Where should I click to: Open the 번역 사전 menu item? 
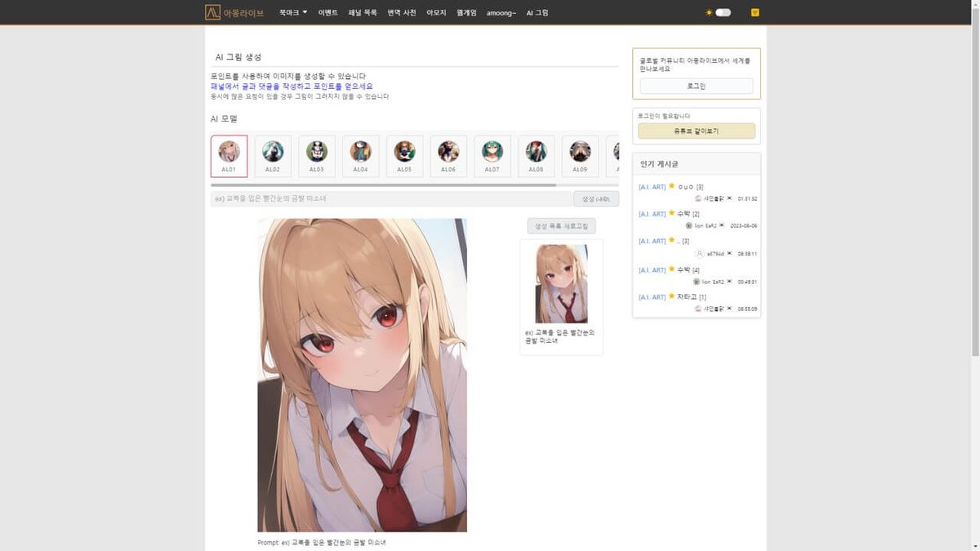pos(402,13)
